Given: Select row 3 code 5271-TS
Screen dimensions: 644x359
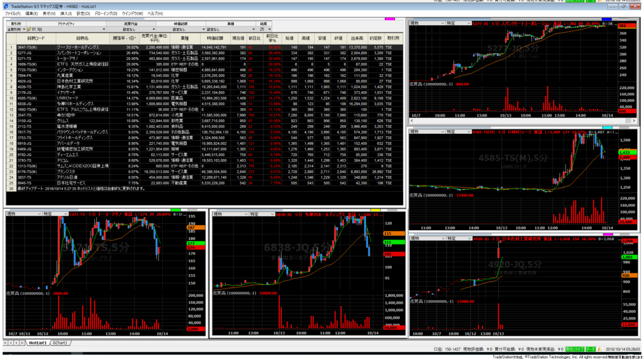Looking at the screenshot, I should click(x=25, y=58).
